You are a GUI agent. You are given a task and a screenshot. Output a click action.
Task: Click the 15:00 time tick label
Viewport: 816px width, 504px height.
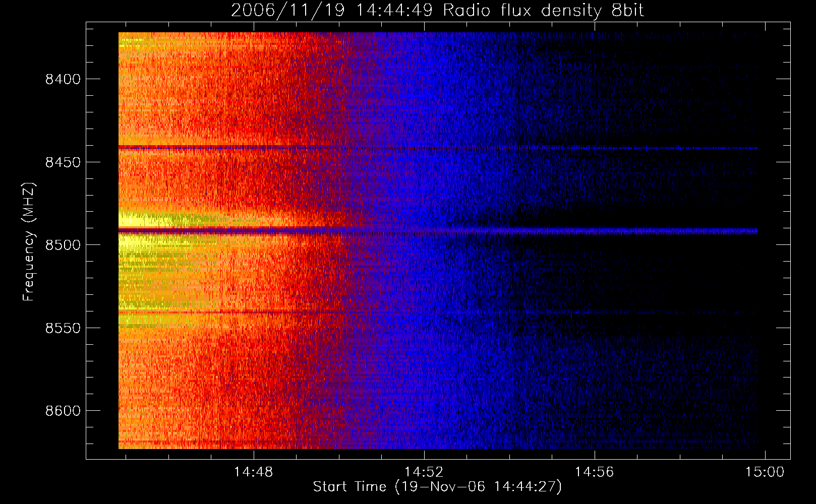point(765,472)
